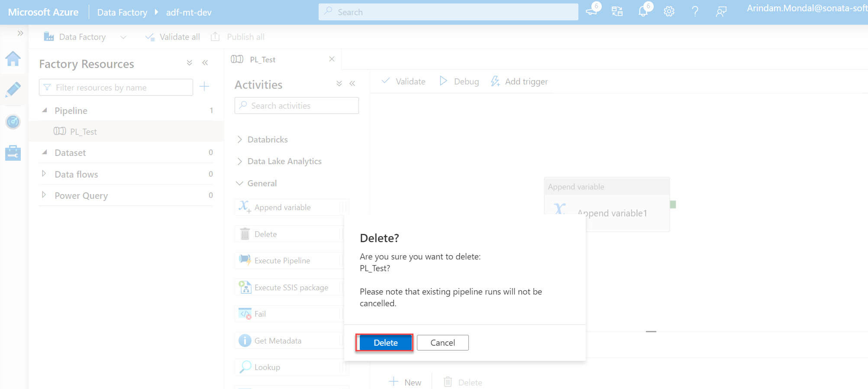Click the green success connector on Append variable1
This screenshot has height=389, width=868.
pyautogui.click(x=673, y=204)
